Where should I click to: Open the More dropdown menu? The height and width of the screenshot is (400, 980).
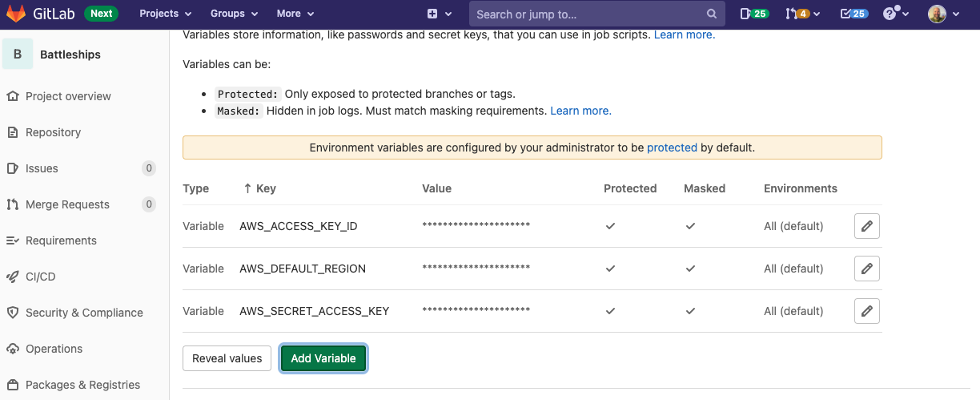[x=295, y=14]
